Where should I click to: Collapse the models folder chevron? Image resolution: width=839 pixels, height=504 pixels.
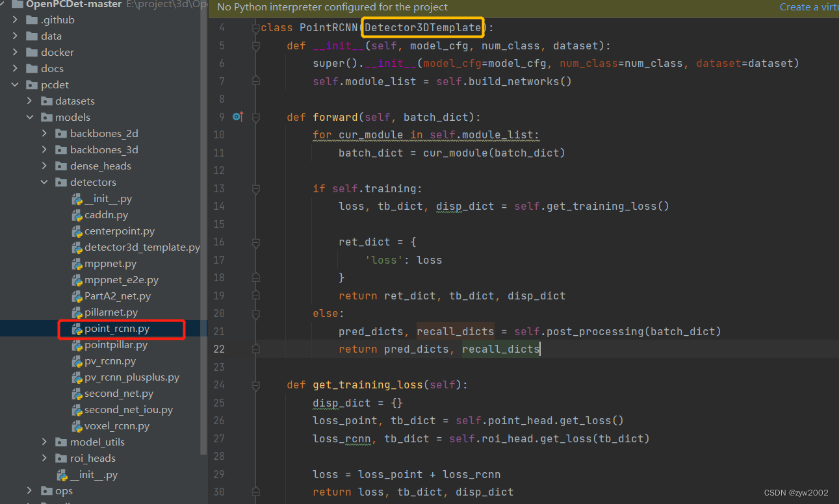tap(29, 117)
